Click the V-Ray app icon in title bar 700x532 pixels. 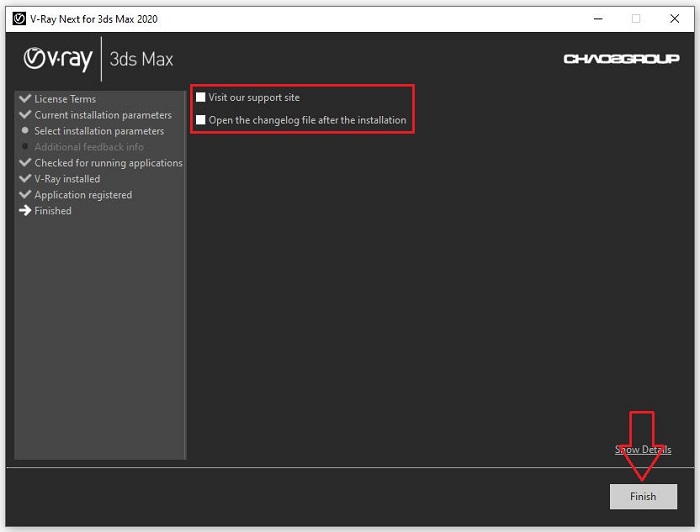tap(19, 19)
